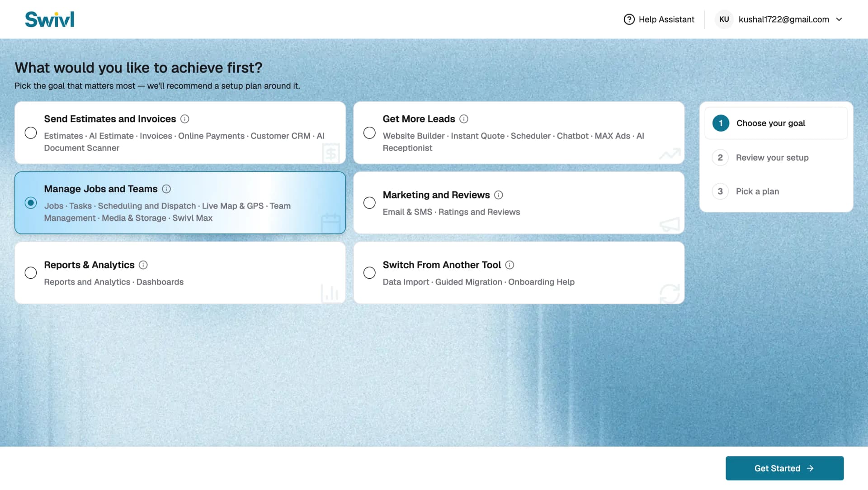Screen dimensions: 868x490
Task: Go to step 1 Choose your goal
Action: [776, 123]
